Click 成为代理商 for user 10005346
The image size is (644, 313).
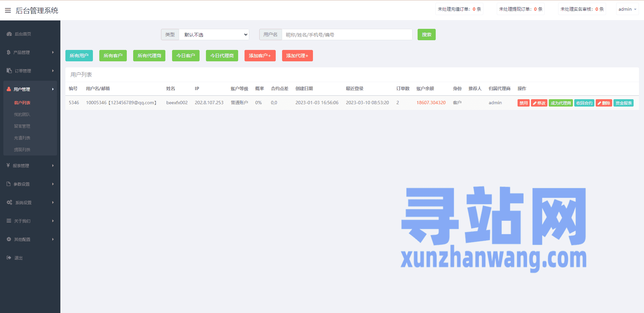(561, 103)
